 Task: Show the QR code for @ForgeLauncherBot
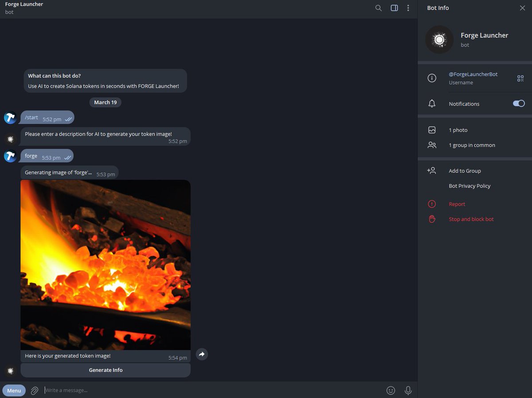click(x=520, y=79)
